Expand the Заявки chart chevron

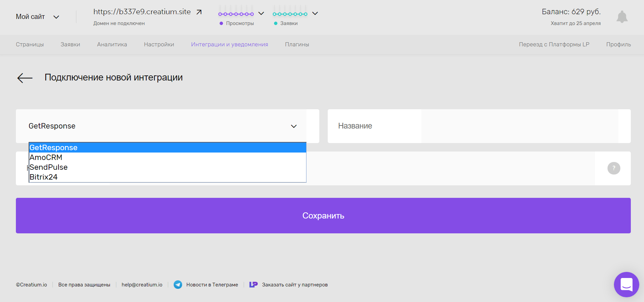(x=315, y=14)
